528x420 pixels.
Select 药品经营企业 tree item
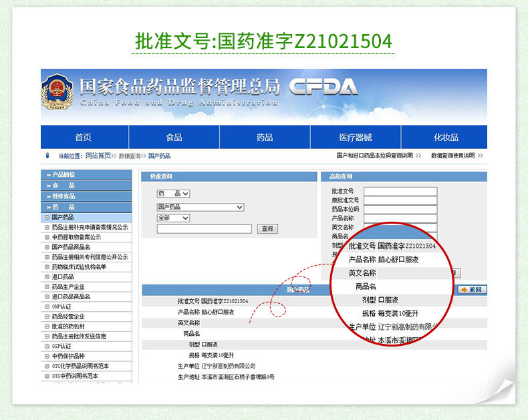[68, 317]
